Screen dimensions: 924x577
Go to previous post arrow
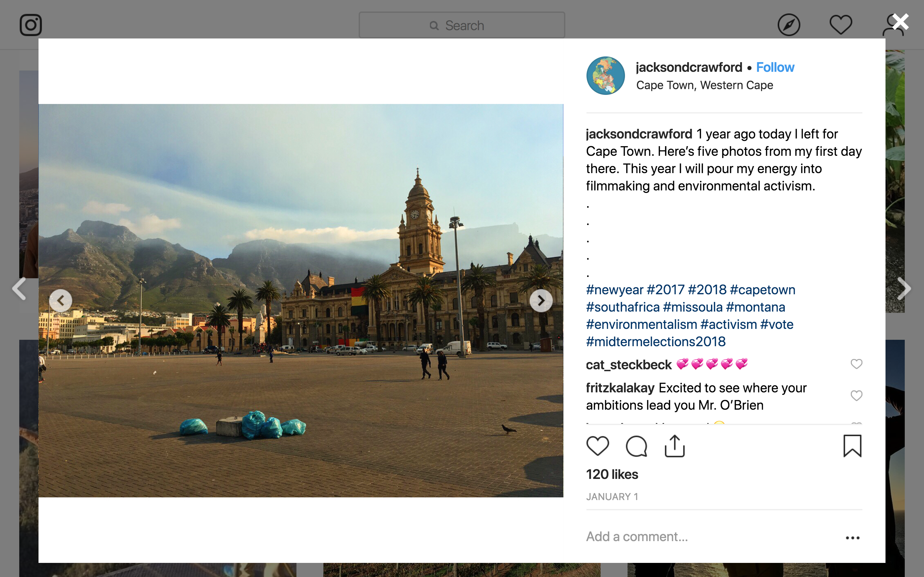point(19,288)
